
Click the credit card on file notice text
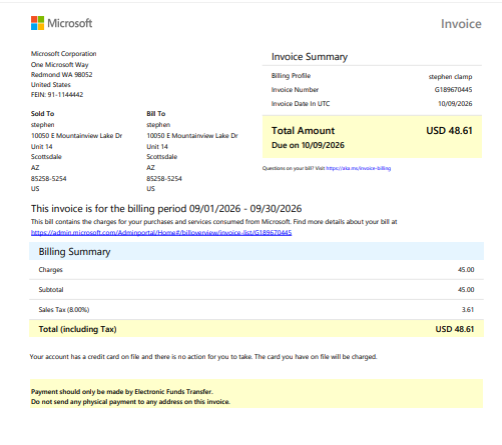tap(203, 357)
